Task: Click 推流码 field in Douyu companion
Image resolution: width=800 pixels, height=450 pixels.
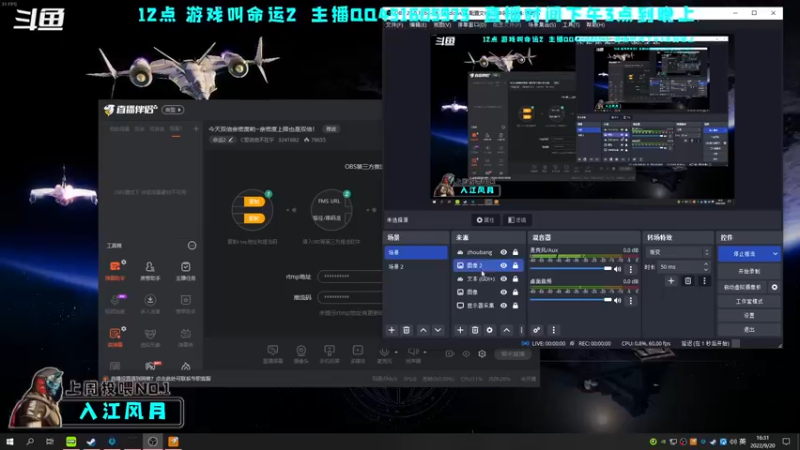Action: click(x=350, y=296)
